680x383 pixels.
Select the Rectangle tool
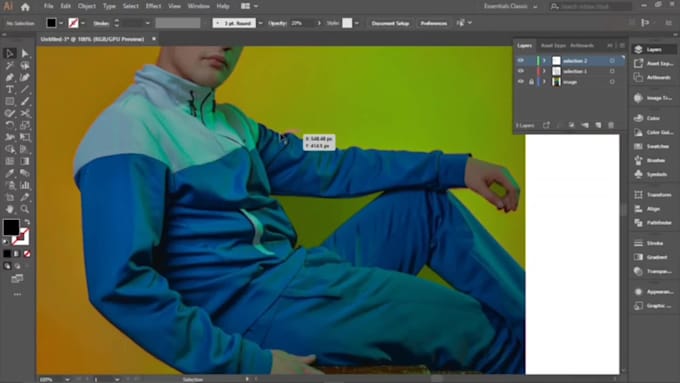click(x=10, y=101)
